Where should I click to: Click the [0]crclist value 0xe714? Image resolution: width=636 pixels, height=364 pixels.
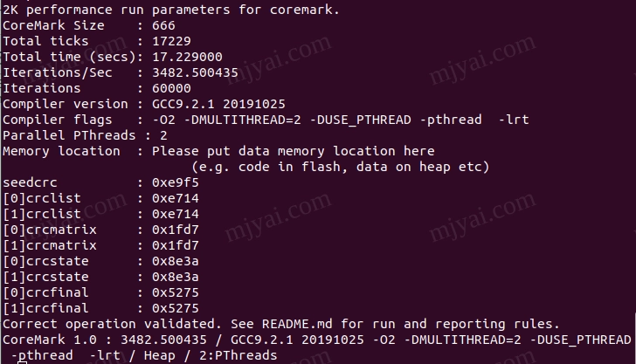(176, 199)
